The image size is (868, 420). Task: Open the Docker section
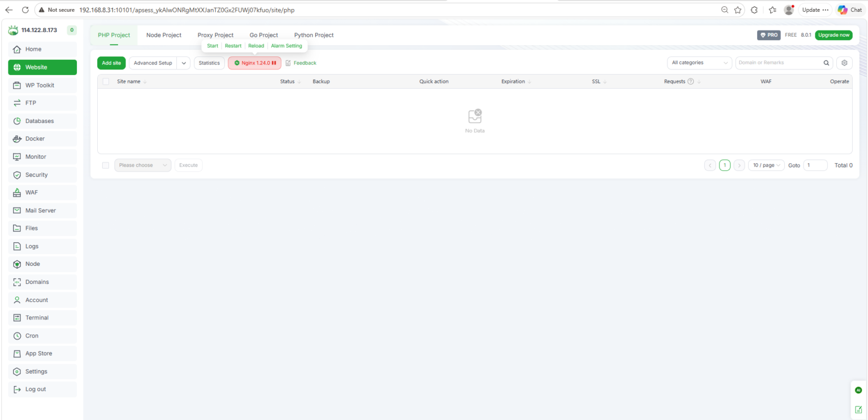coord(42,139)
